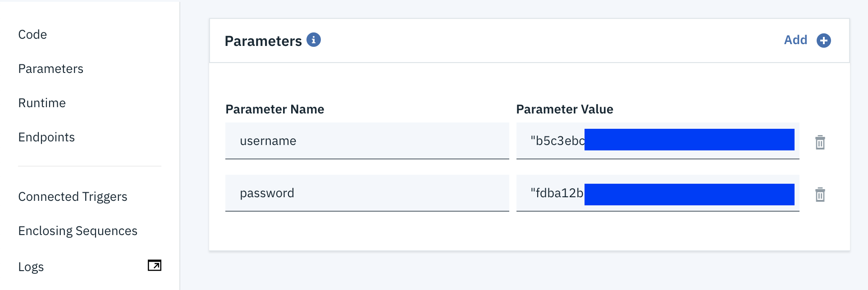Open the Endpoints section
Viewport: 868px width, 290px height.
(x=46, y=137)
